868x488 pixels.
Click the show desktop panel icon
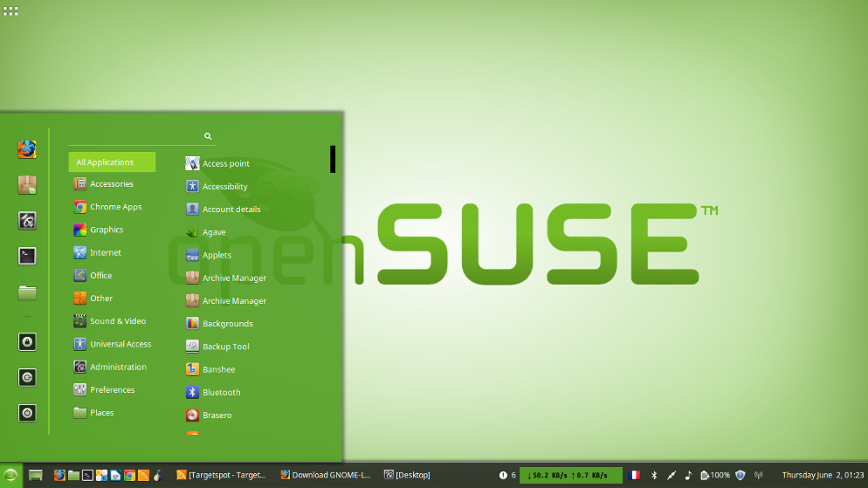(x=36, y=475)
